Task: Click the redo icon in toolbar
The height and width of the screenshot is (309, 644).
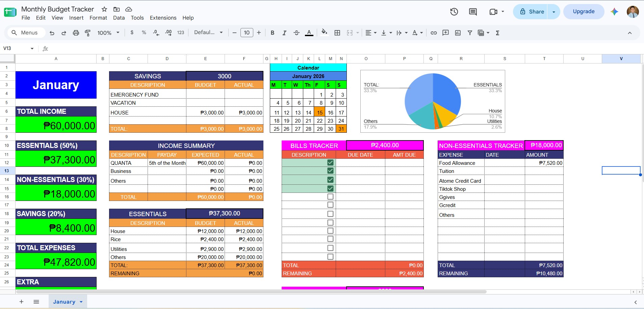Action: tap(64, 33)
